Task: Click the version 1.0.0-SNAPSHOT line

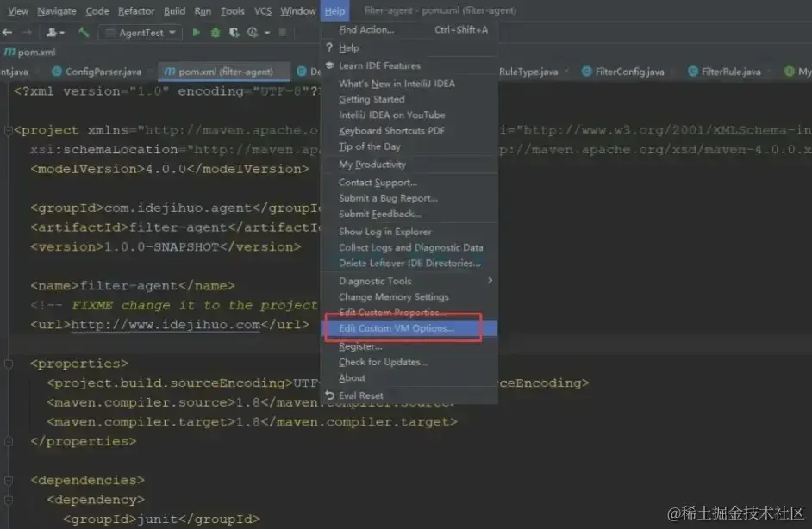Action: pos(166,247)
